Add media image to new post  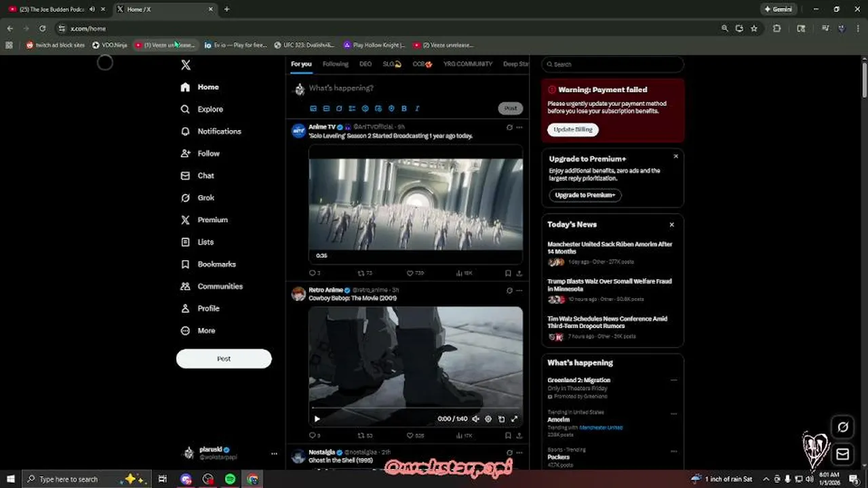pos(313,108)
